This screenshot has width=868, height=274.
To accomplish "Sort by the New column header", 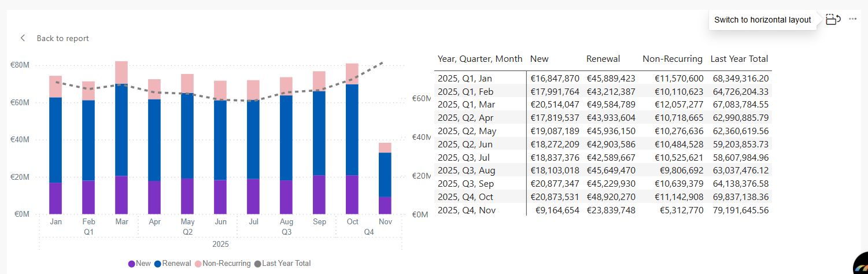I will (x=539, y=59).
